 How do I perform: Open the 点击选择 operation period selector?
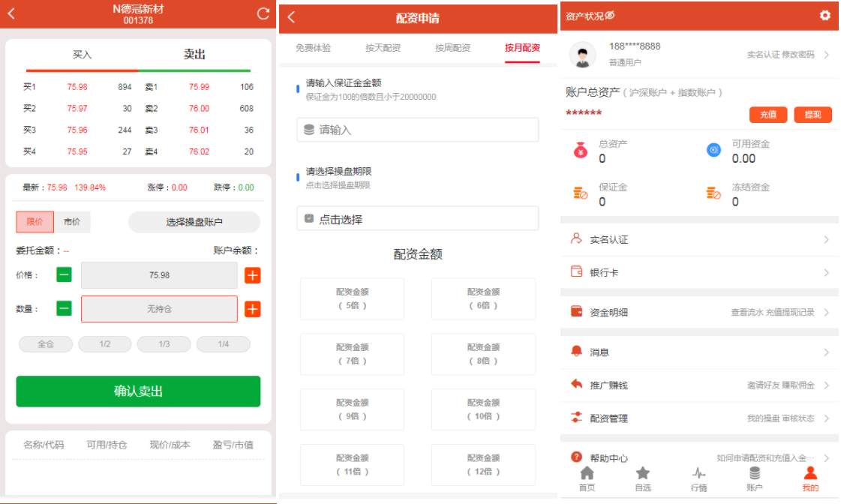417,217
